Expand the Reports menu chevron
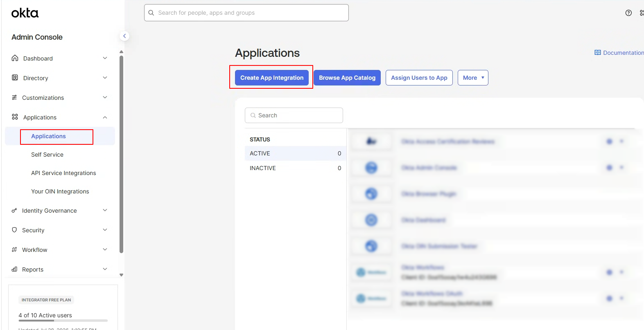 pyautogui.click(x=105, y=269)
